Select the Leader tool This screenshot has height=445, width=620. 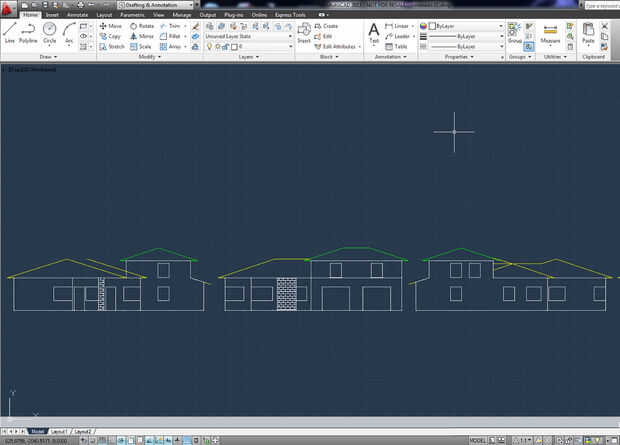398,36
